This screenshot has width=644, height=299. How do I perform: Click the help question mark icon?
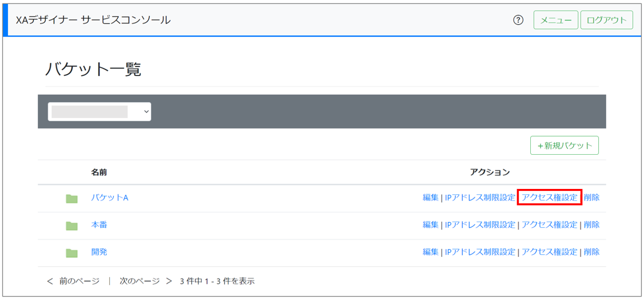point(518,20)
